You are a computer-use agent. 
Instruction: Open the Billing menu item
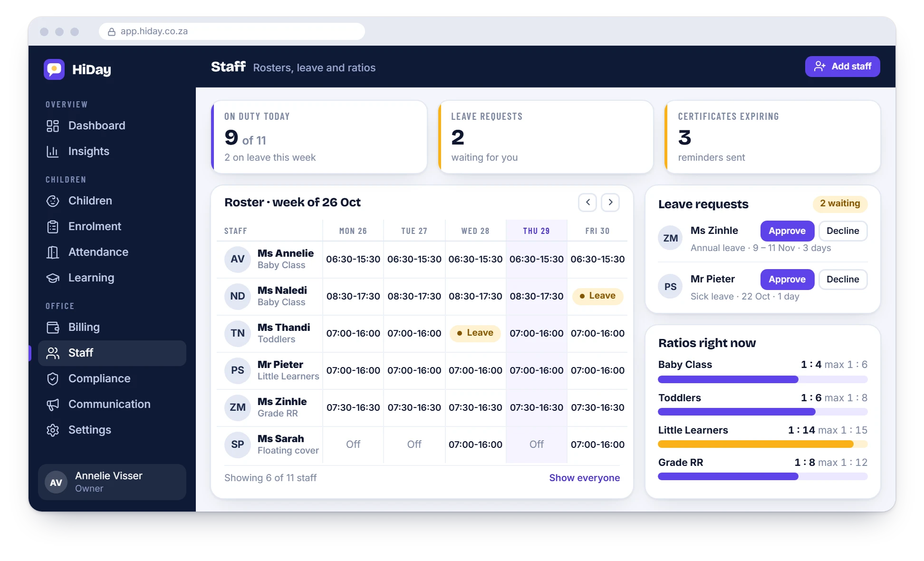coord(112,328)
